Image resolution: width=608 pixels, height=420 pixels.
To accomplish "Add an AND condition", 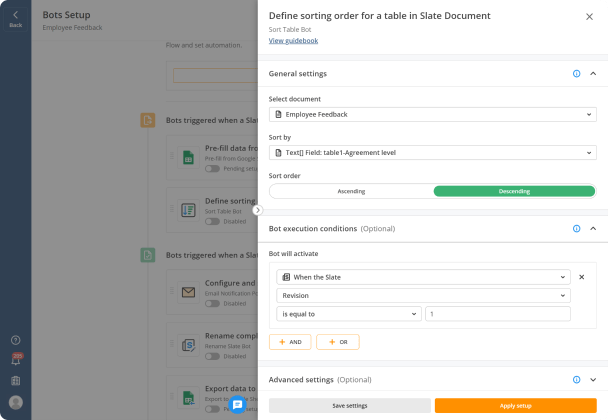I will coord(290,342).
